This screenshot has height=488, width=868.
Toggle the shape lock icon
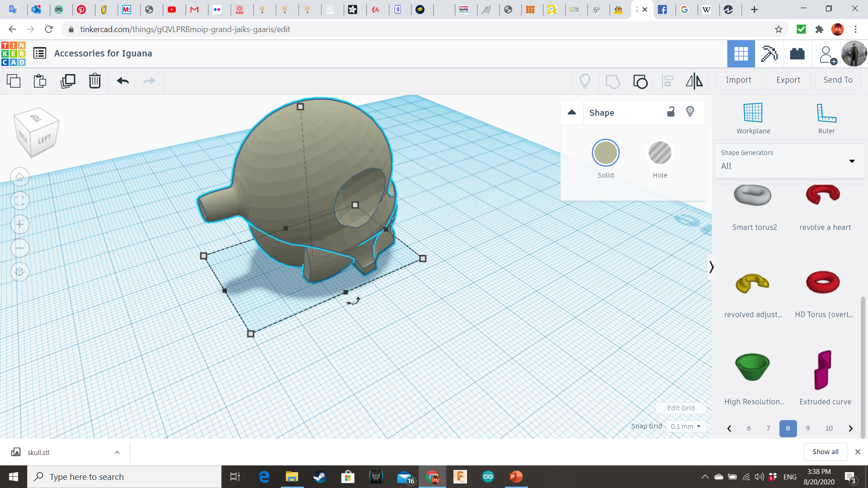(x=671, y=112)
